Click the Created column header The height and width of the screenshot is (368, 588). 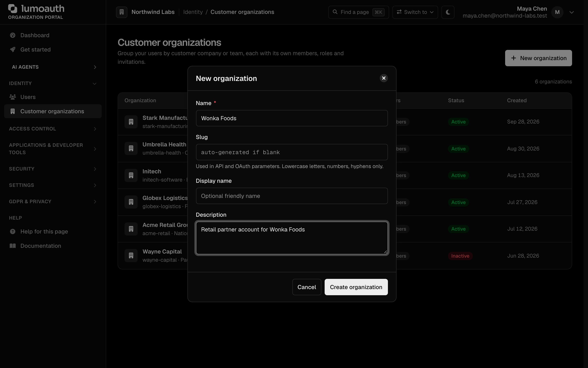point(517,101)
